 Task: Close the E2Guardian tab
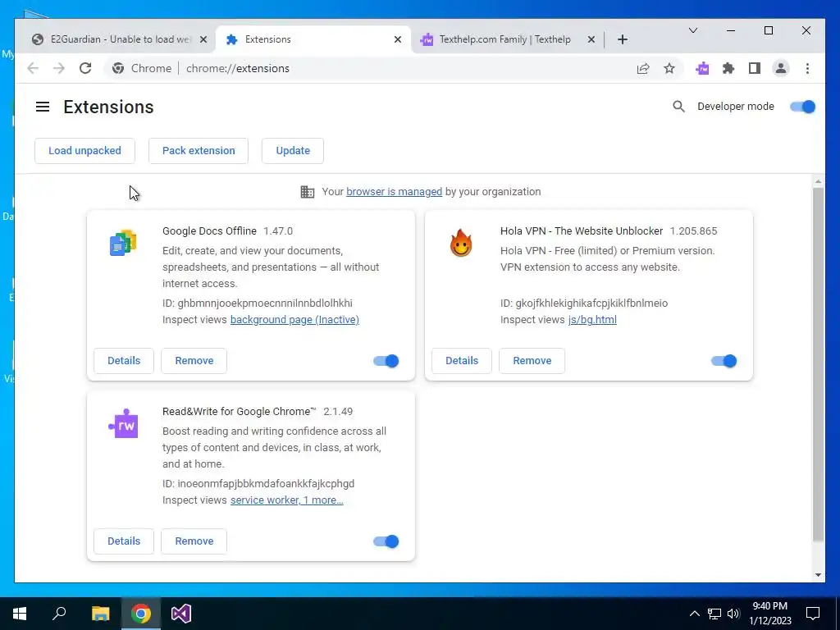[x=203, y=39]
